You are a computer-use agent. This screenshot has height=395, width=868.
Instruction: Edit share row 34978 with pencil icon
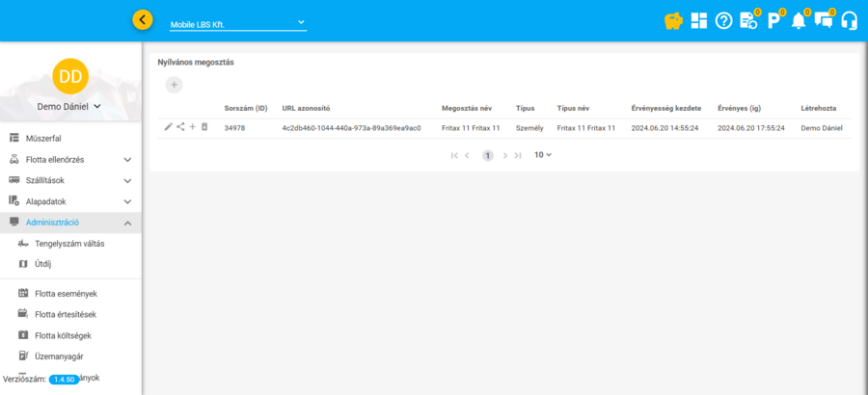[x=169, y=127]
